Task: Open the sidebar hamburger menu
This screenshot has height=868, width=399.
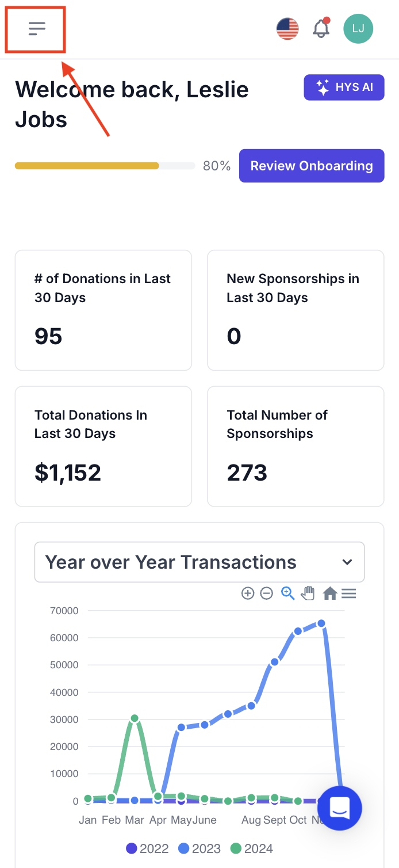Action: tap(36, 28)
